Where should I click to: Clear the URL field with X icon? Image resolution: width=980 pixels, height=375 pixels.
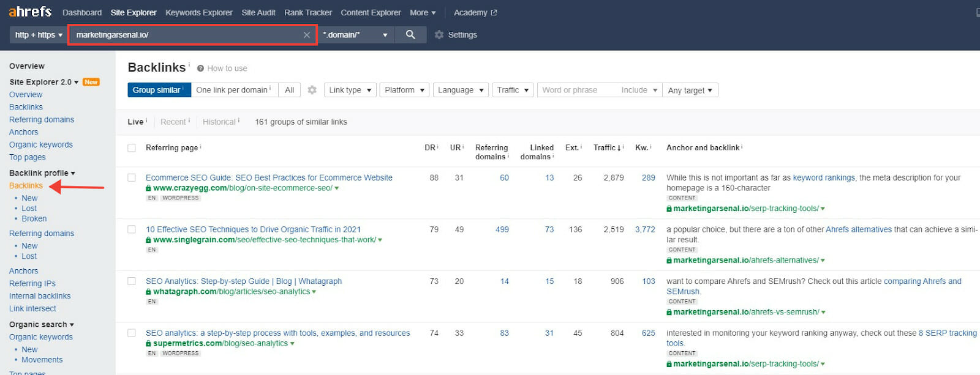click(x=307, y=35)
